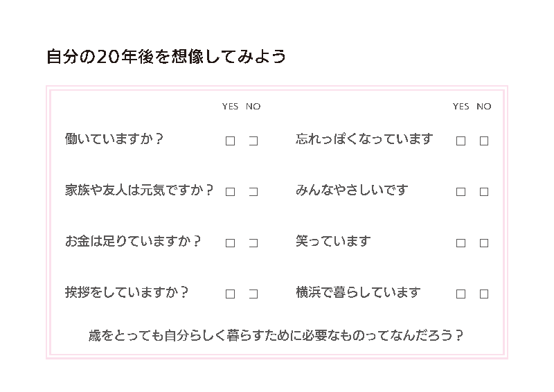Mark NO for お金は足りていますか？
This screenshot has width=554, height=392.
pos(253,243)
